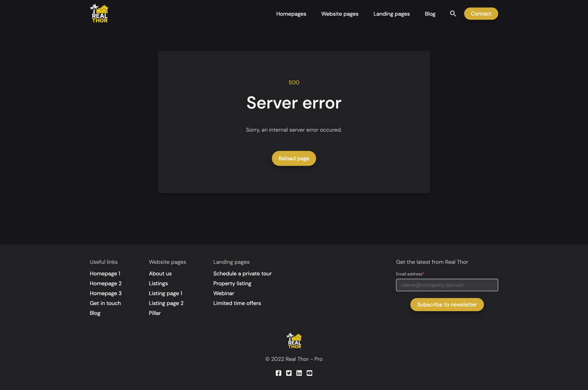Screen dimensions: 588x390
Task: Open the Twitter social icon
Action: coord(289,373)
